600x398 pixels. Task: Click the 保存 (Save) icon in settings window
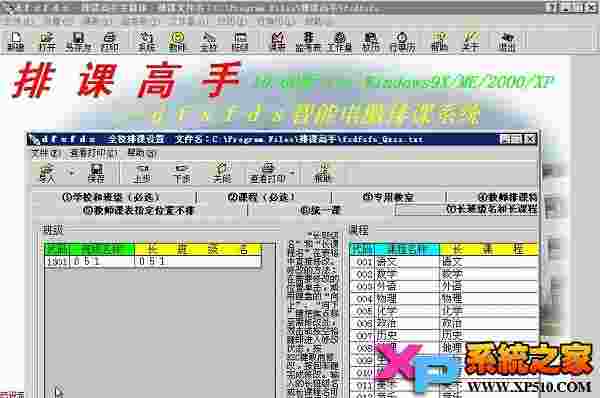tap(96, 173)
